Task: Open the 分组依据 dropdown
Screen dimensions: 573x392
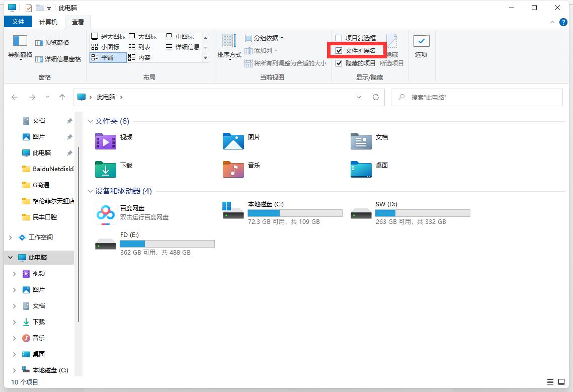Action: (264, 38)
